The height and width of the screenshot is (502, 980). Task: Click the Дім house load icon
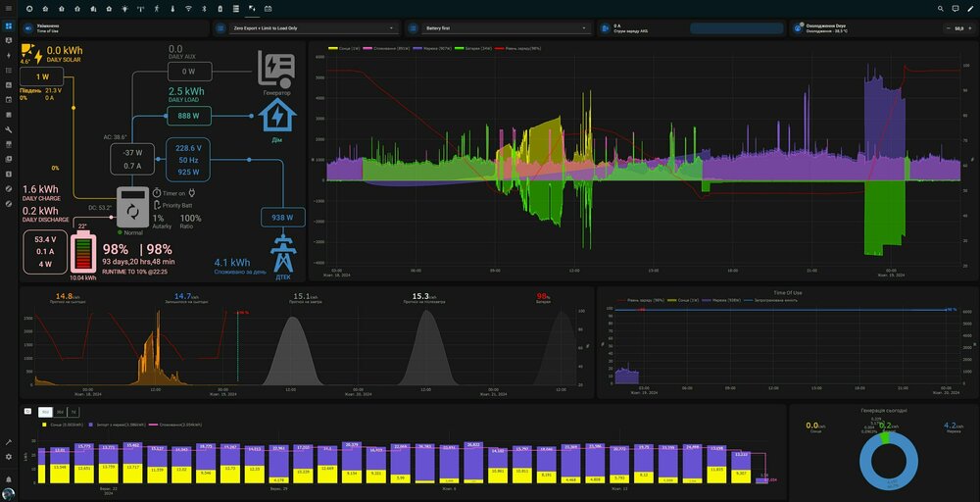coord(276,115)
